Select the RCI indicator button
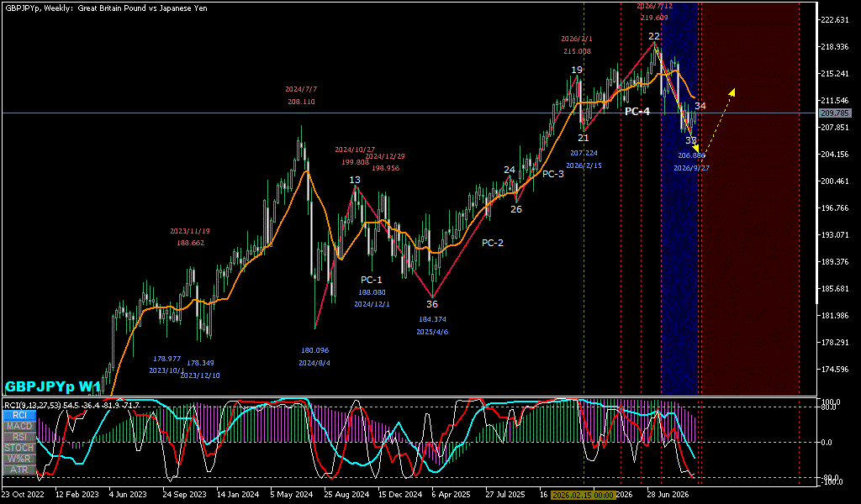Image resolution: width=861 pixels, height=504 pixels. pos(19,415)
